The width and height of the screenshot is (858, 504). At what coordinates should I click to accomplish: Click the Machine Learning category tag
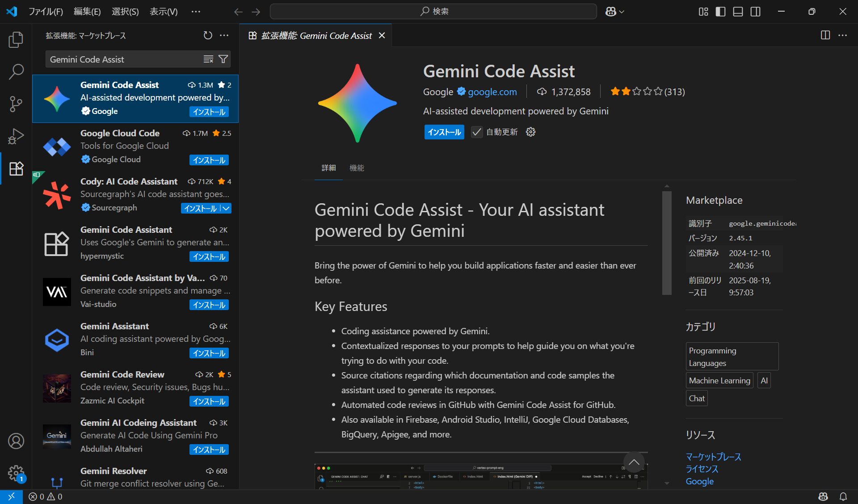(x=719, y=381)
